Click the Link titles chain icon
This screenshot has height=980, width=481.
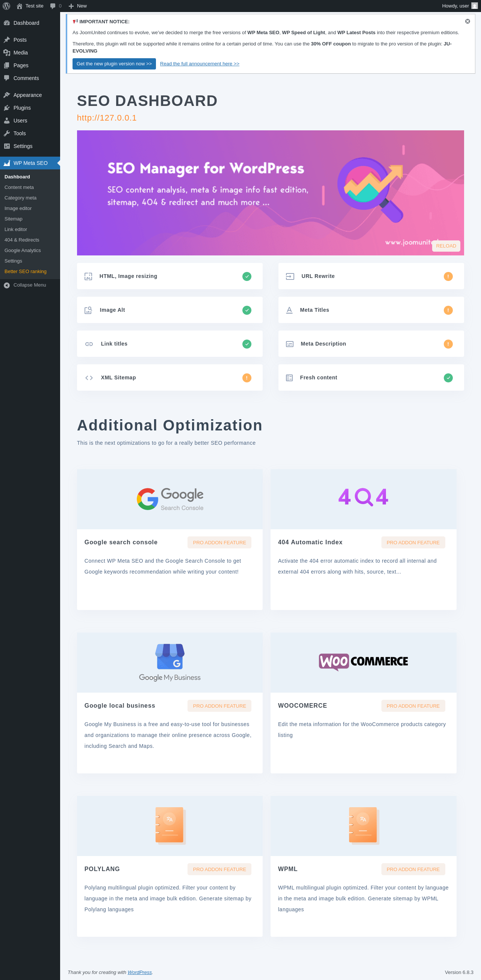coord(89,344)
